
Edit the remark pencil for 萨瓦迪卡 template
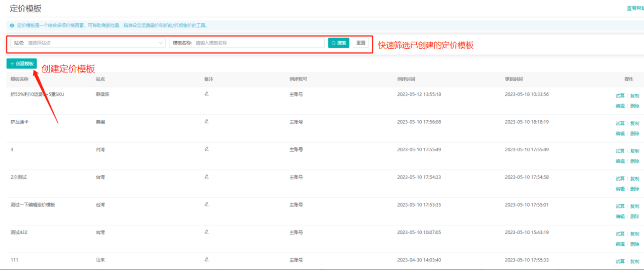pos(207,121)
